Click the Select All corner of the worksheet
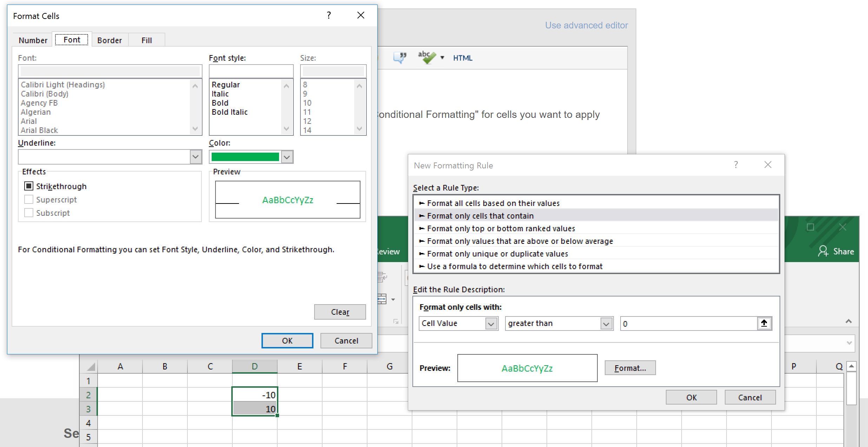The width and height of the screenshot is (868, 447). (x=89, y=367)
